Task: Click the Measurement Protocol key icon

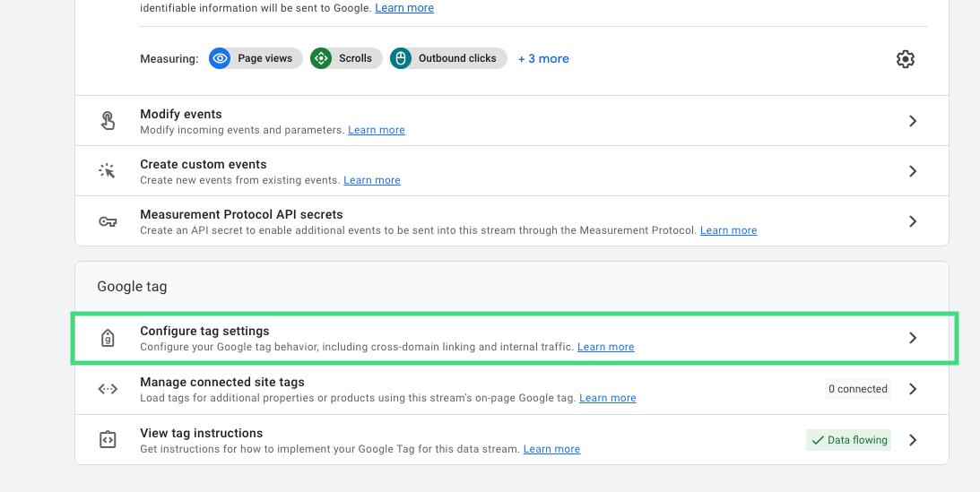Action: [108, 221]
